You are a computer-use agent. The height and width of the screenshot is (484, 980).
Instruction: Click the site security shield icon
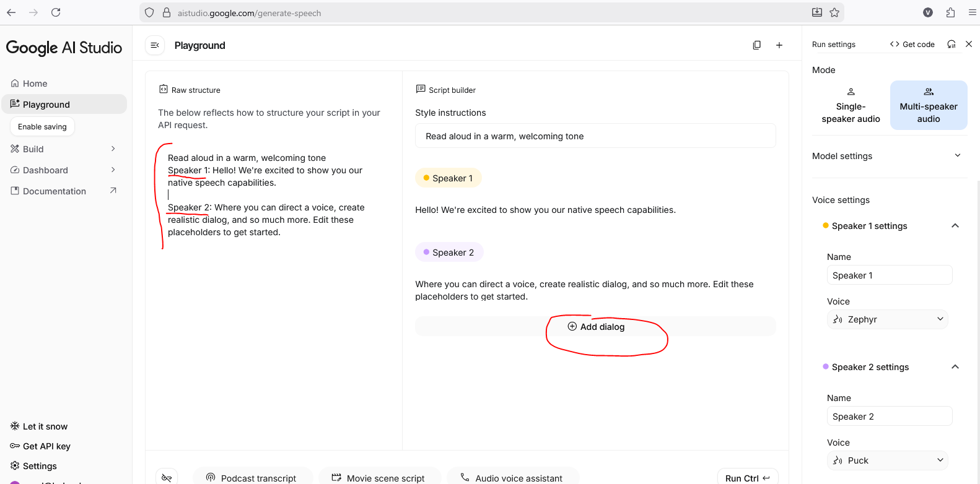pyautogui.click(x=149, y=12)
